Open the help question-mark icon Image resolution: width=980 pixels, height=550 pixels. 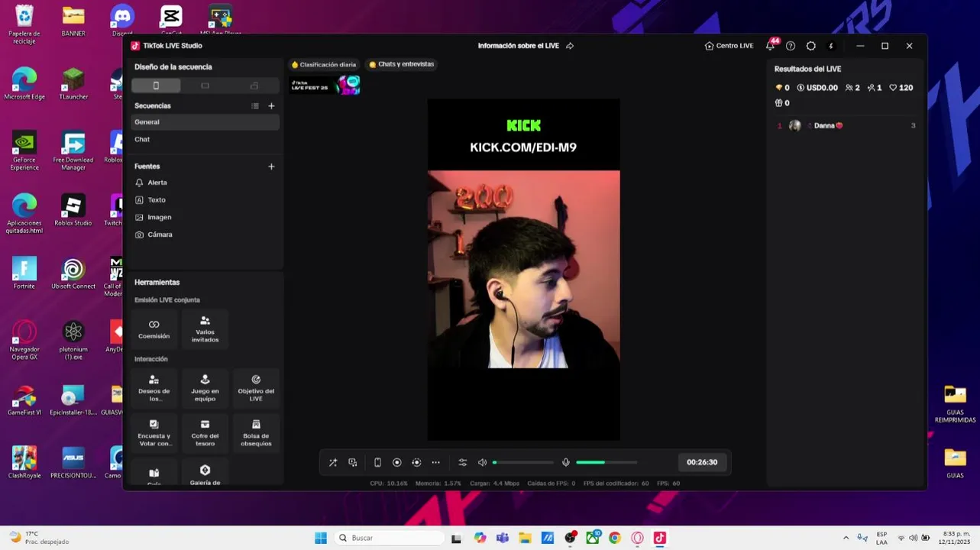[x=791, y=46]
